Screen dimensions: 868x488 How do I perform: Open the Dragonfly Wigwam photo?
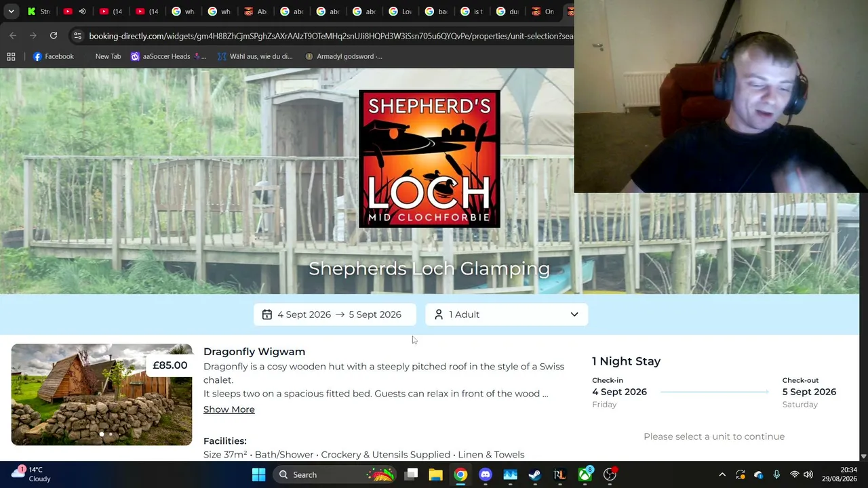(102, 394)
